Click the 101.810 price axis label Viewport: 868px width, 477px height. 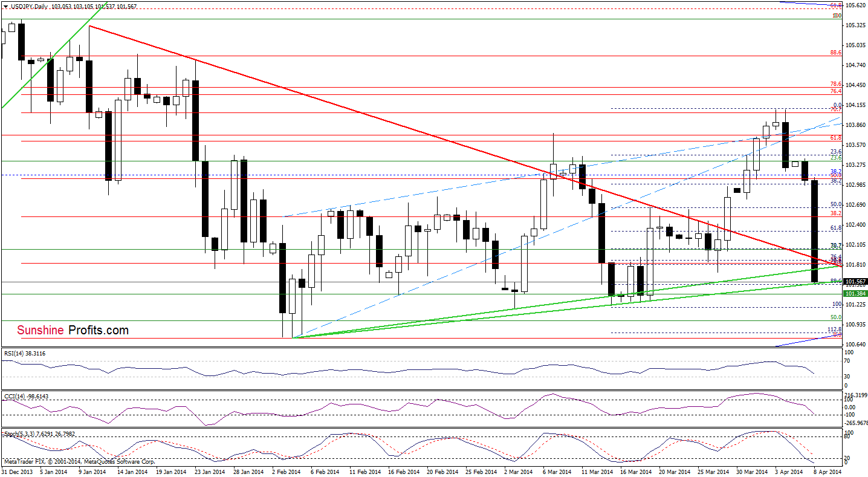pyautogui.click(x=856, y=265)
